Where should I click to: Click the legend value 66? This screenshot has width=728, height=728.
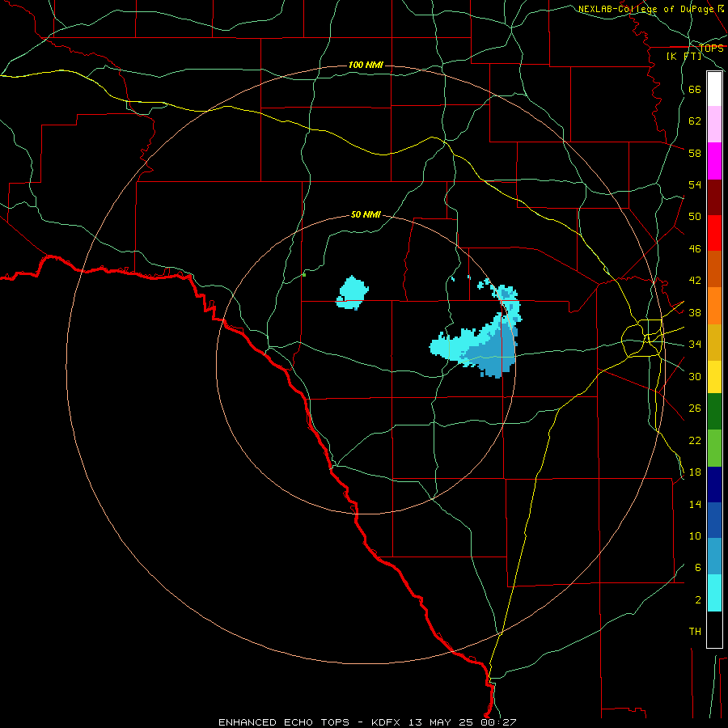tap(695, 89)
